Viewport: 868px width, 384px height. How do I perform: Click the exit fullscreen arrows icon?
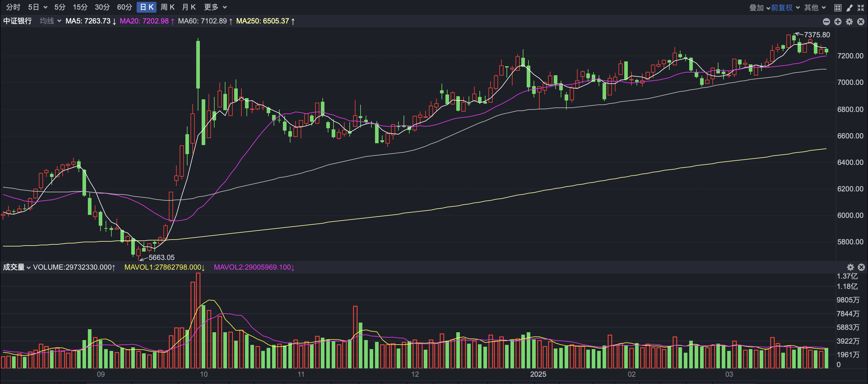click(x=860, y=8)
